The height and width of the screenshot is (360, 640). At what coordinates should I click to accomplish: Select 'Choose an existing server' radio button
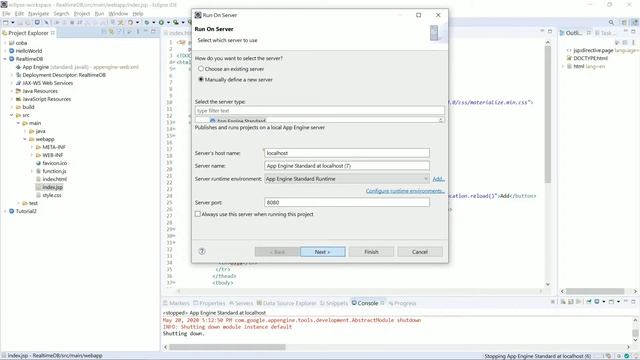click(201, 69)
